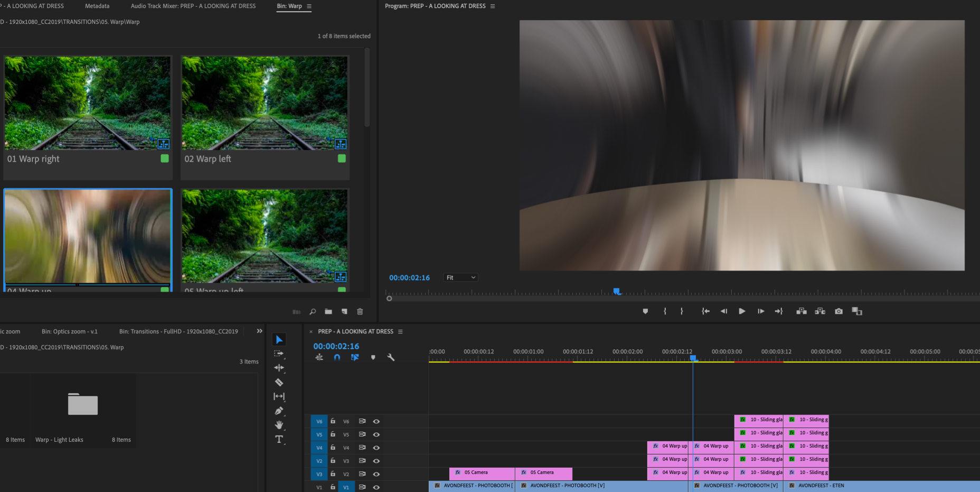The image size is (980, 492).
Task: Click the timeline timecode 00:00:02:16
Action: [336, 346]
